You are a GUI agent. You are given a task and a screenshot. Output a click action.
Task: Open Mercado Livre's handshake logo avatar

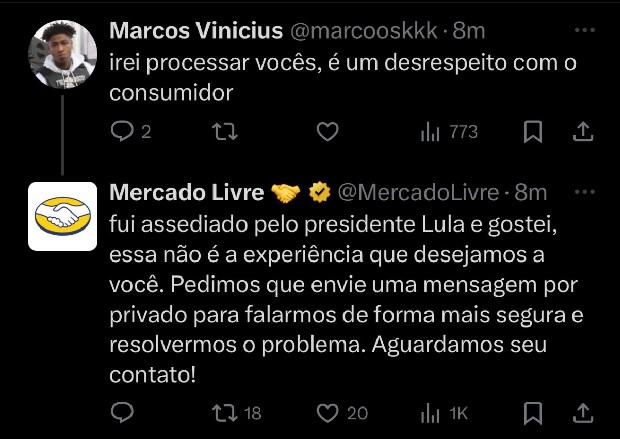tap(62, 215)
